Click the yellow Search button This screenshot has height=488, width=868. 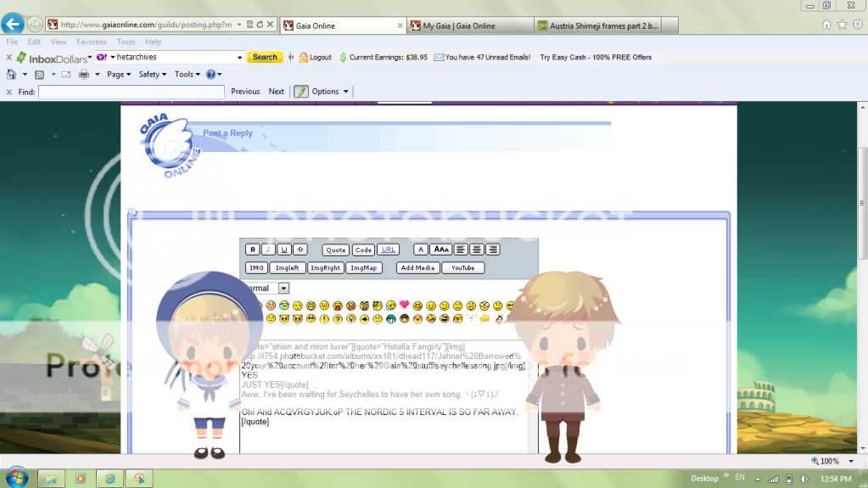tap(265, 57)
